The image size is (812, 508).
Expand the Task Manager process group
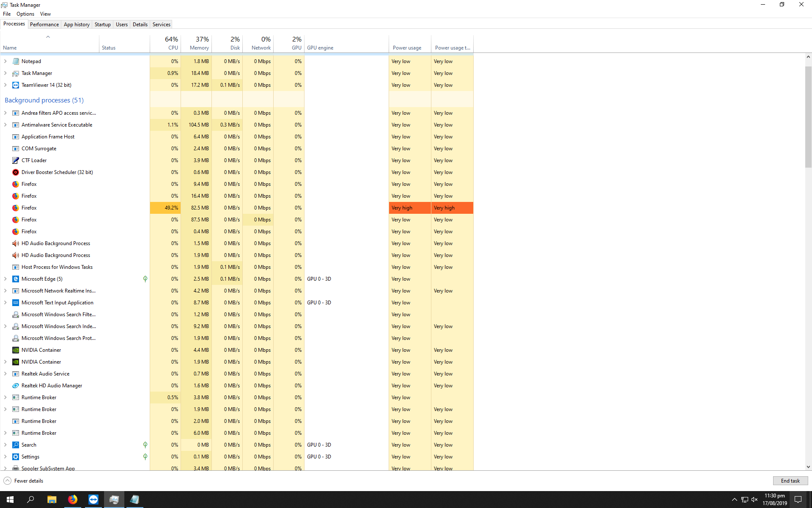pyautogui.click(x=5, y=73)
